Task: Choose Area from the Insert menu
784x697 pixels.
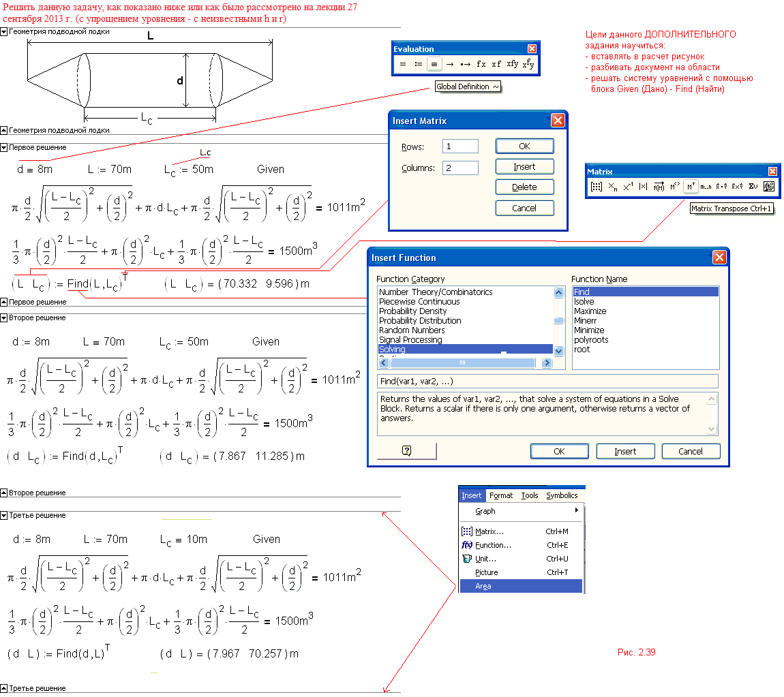Action: (520, 586)
